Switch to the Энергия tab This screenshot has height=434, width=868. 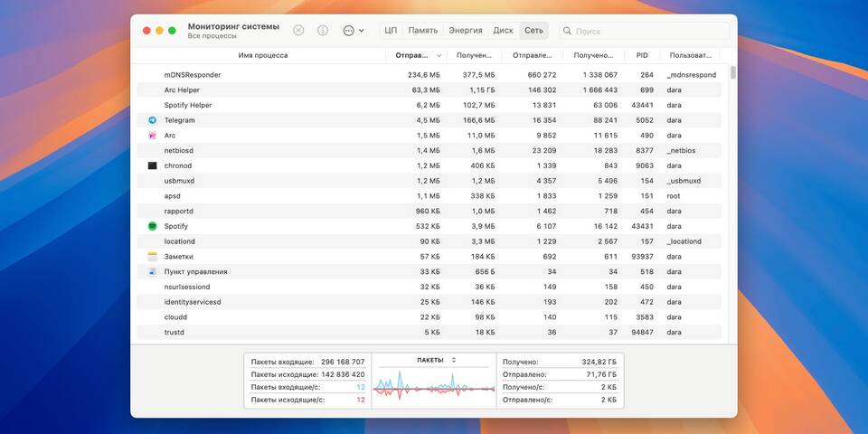tap(466, 31)
